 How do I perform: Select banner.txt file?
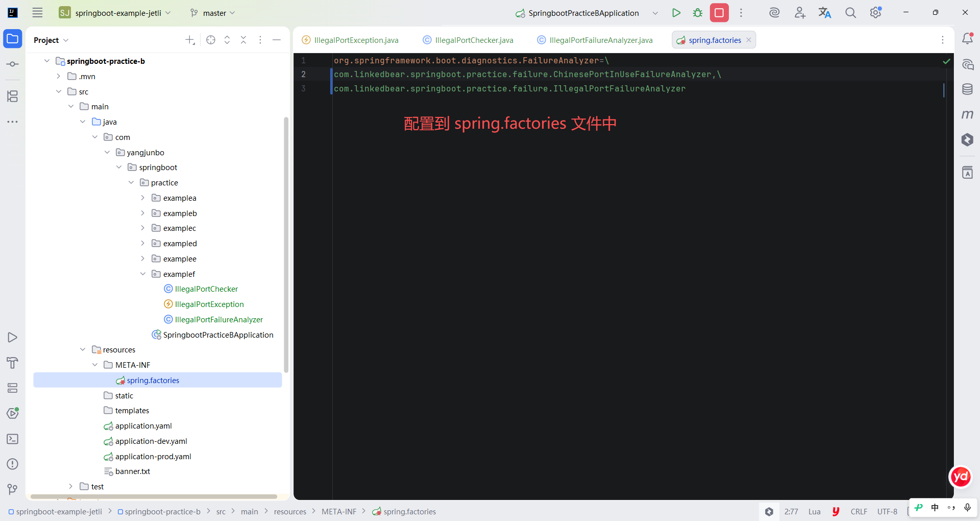click(132, 471)
